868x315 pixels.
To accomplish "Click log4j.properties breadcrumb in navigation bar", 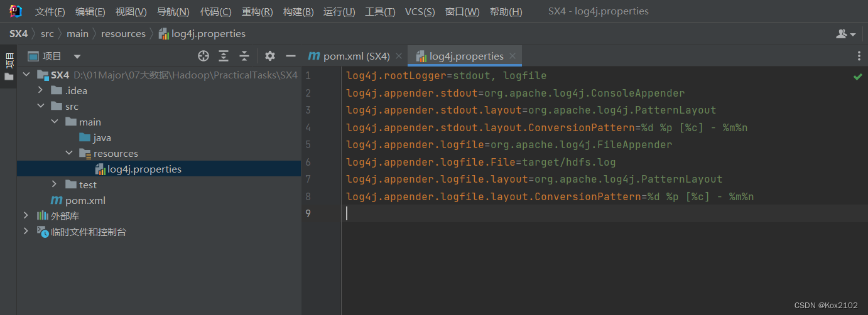I will pos(202,34).
